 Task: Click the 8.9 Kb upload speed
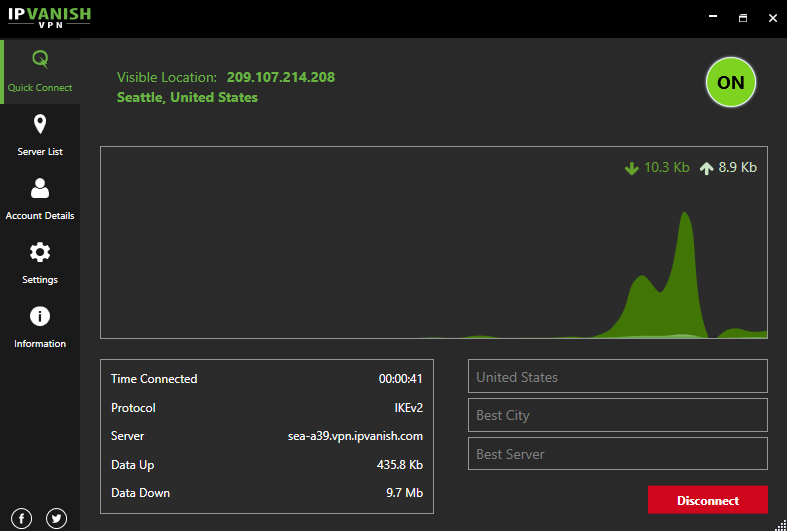pos(737,167)
